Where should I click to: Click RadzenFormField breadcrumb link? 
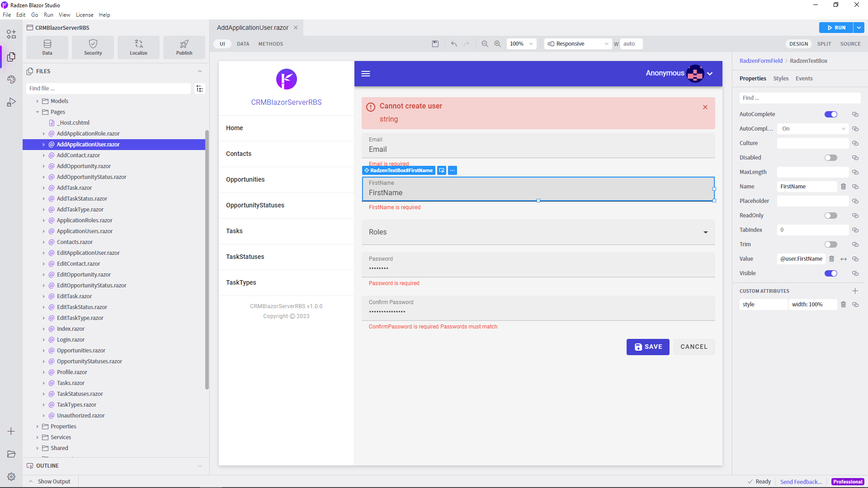click(761, 61)
